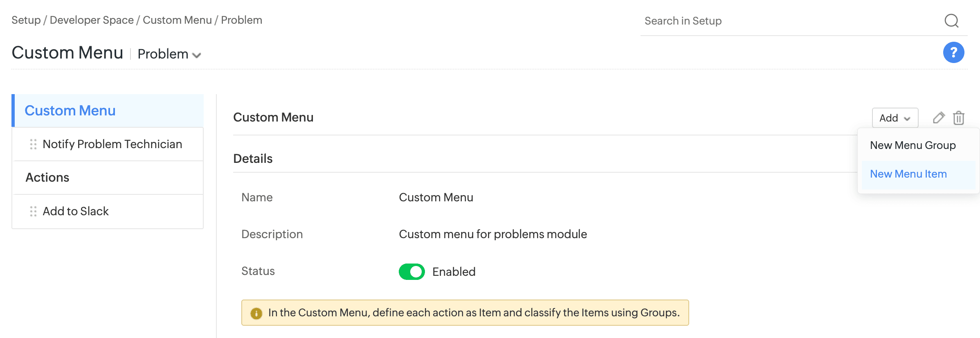Select Notify Problem Technician item
980x338 pixels.
pos(112,144)
